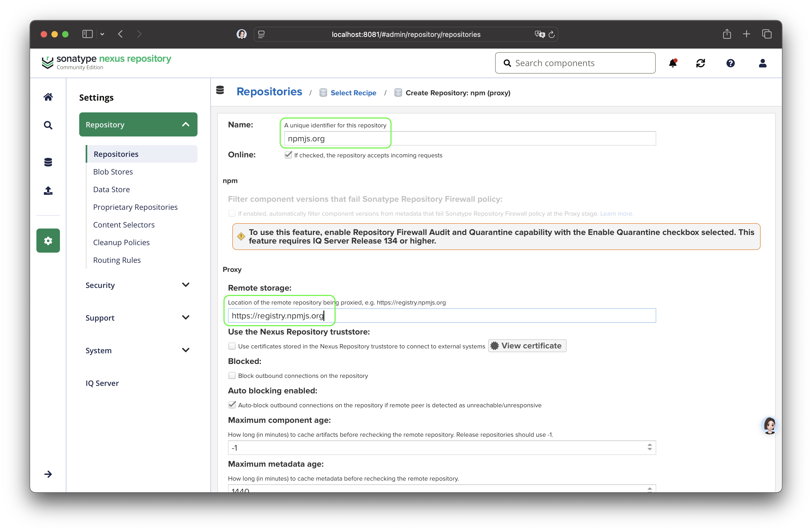Open a new tab with plus icon
Viewport: 812px width, 532px height.
click(746, 34)
